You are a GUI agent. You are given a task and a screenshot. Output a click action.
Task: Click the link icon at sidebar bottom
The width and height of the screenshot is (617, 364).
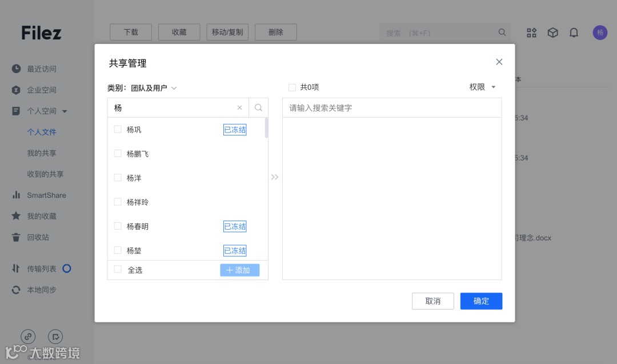pyautogui.click(x=28, y=337)
